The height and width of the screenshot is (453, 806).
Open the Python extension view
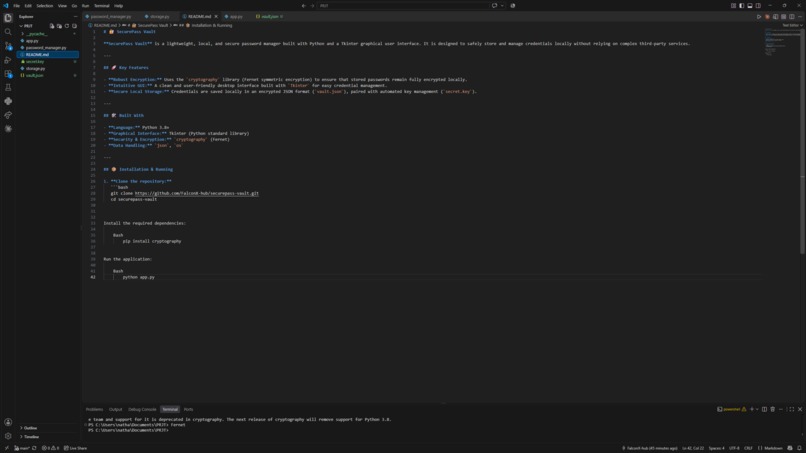(x=8, y=101)
